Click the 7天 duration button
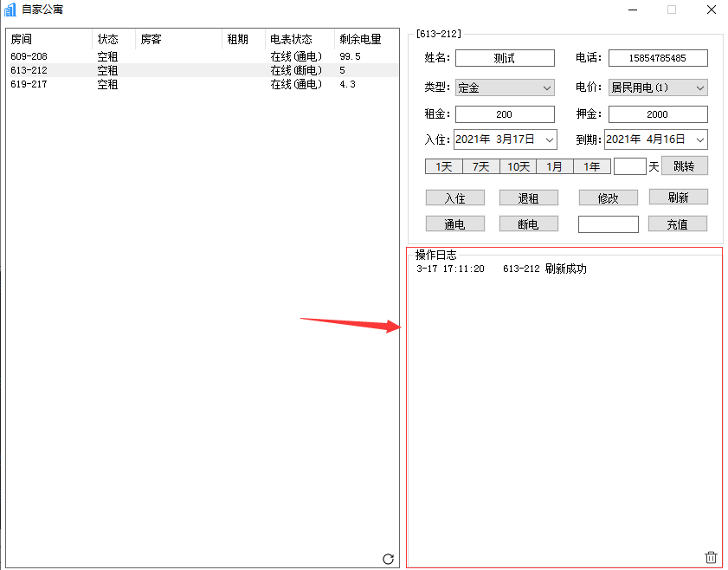Image resolution: width=728 pixels, height=570 pixels. point(481,166)
